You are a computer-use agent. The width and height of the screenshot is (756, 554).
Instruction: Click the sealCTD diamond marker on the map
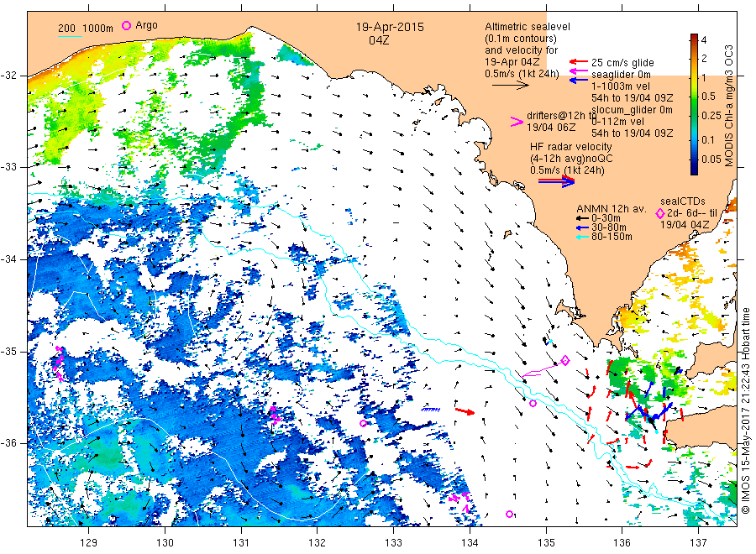(565, 360)
